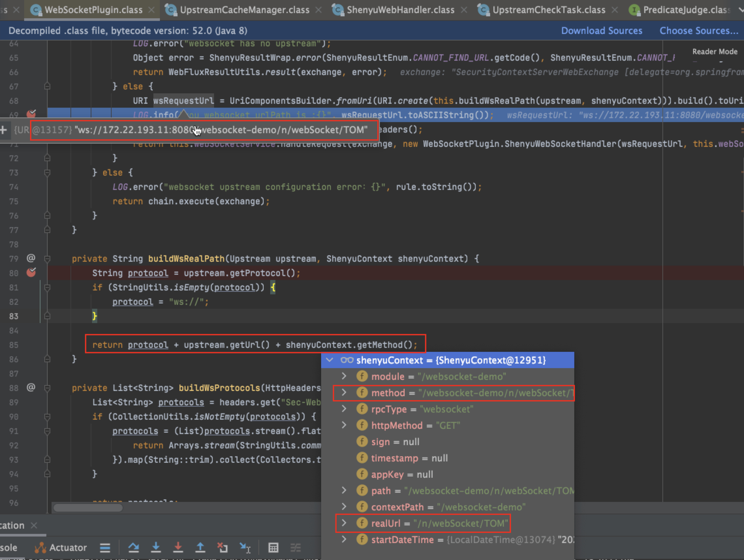Click the field icon beside rpcType
The image size is (744, 560).
pyautogui.click(x=362, y=409)
